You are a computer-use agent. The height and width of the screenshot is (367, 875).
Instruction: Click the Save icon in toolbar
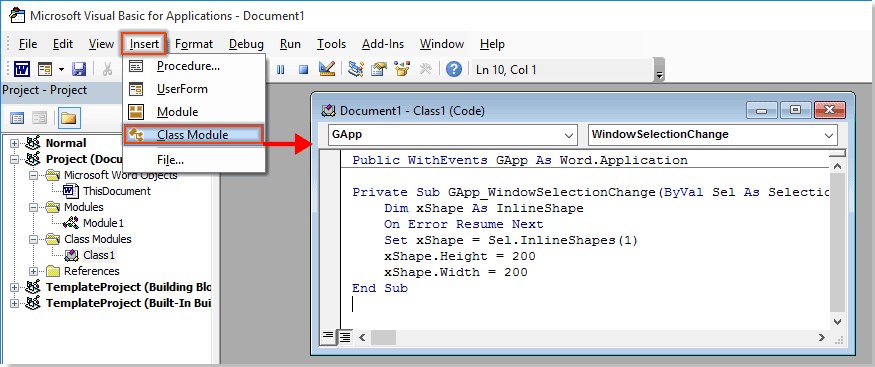pos(79,69)
